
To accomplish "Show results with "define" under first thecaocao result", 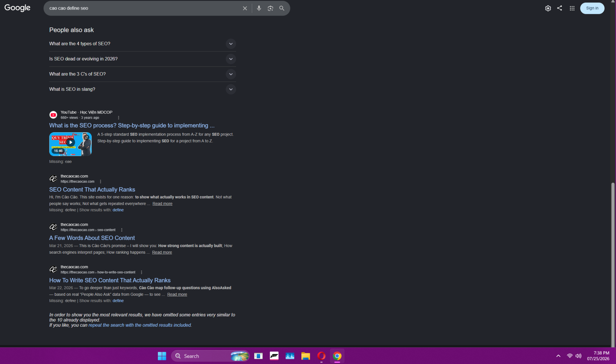I will click(x=118, y=210).
